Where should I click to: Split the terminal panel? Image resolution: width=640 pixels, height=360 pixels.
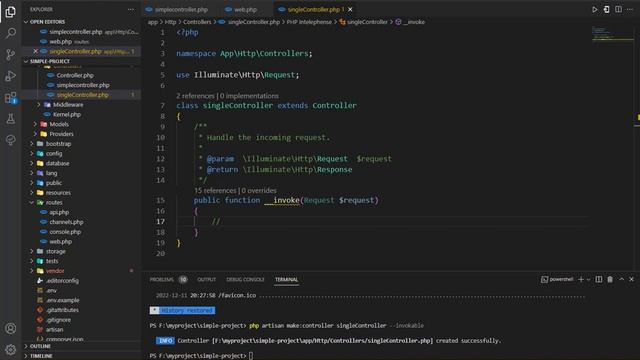pyautogui.click(x=599, y=280)
